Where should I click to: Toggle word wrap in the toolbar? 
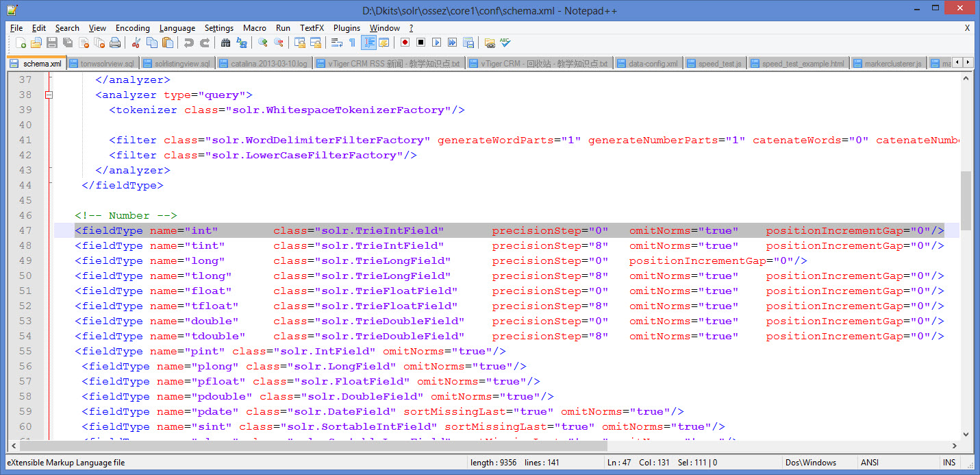click(x=336, y=42)
